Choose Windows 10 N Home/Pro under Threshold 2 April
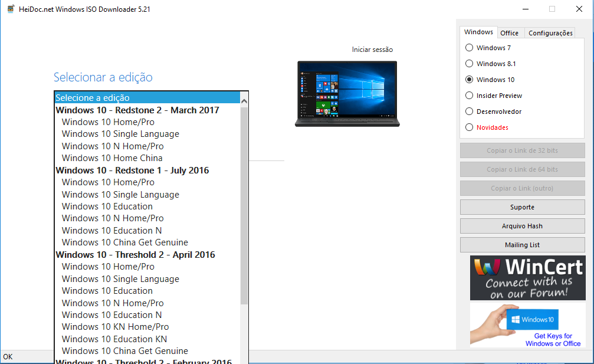 [147, 303]
